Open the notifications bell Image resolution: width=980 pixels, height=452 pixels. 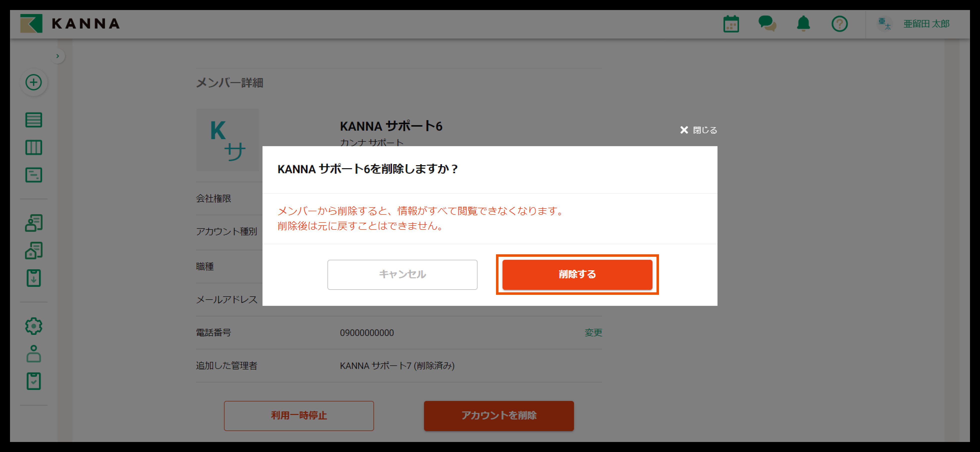pos(803,24)
